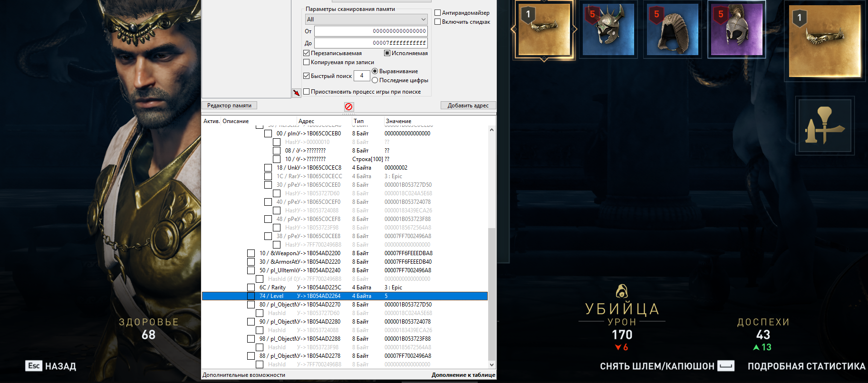Click the До end address field

(371, 43)
